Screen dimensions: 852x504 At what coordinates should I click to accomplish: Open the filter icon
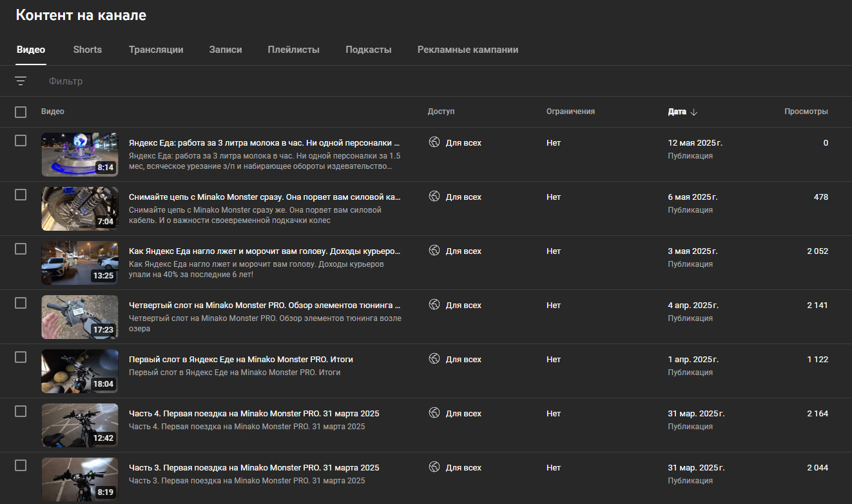pos(21,81)
